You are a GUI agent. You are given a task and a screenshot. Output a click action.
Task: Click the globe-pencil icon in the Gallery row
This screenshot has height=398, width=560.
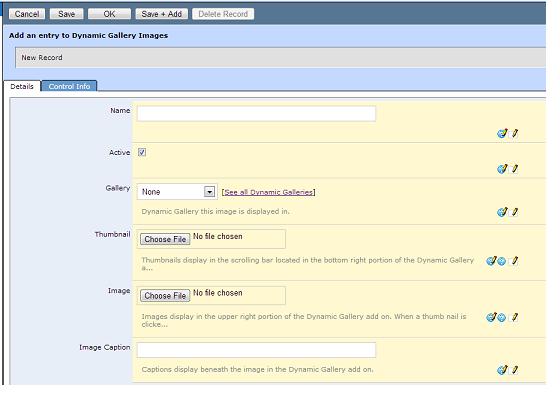(x=502, y=212)
